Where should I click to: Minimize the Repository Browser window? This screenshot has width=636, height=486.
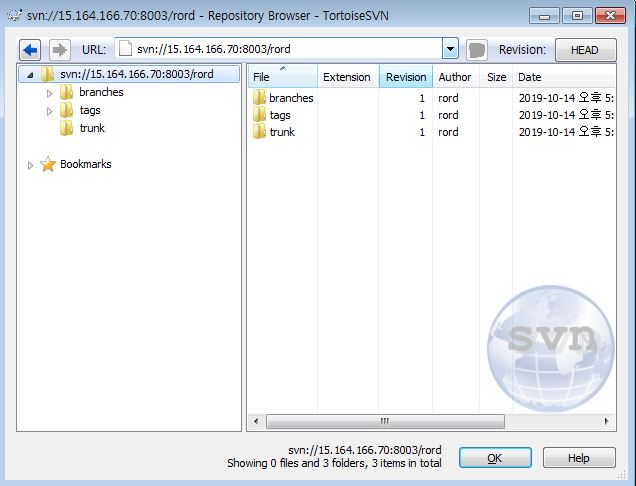pyautogui.click(x=544, y=16)
